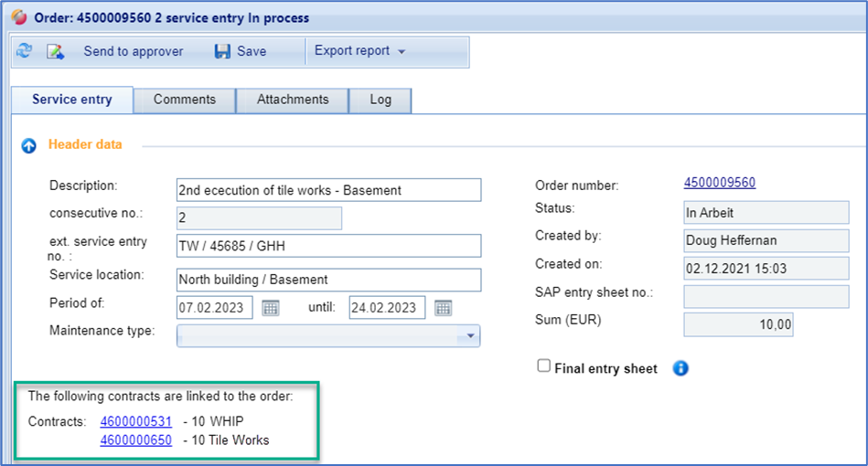This screenshot has width=868, height=466.
Task: Tick the Final entry sheet checkbox
Action: pyautogui.click(x=543, y=366)
